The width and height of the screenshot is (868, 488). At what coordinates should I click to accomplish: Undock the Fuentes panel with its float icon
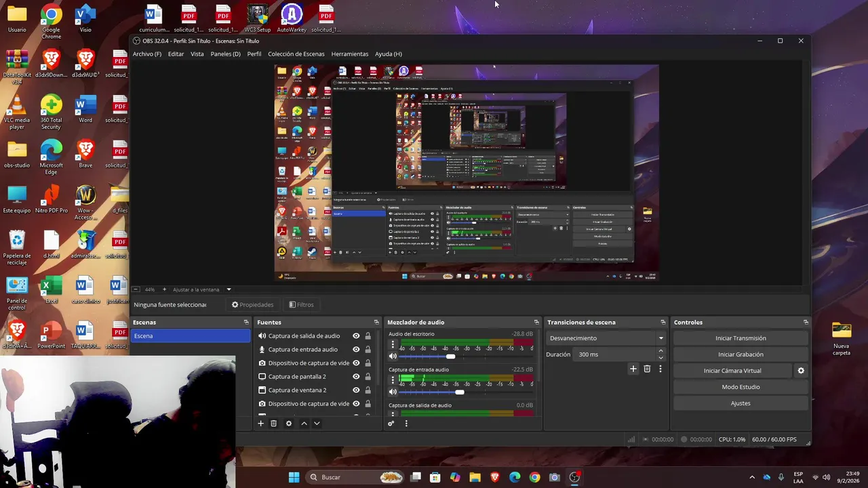point(376,323)
